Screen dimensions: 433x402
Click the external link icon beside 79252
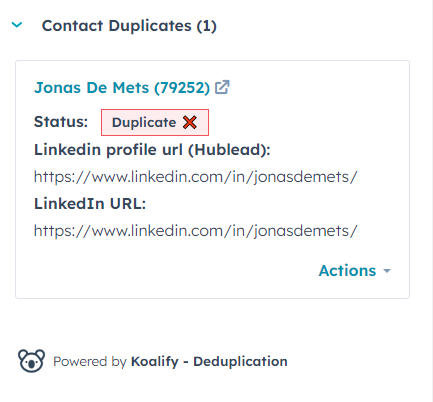222,87
